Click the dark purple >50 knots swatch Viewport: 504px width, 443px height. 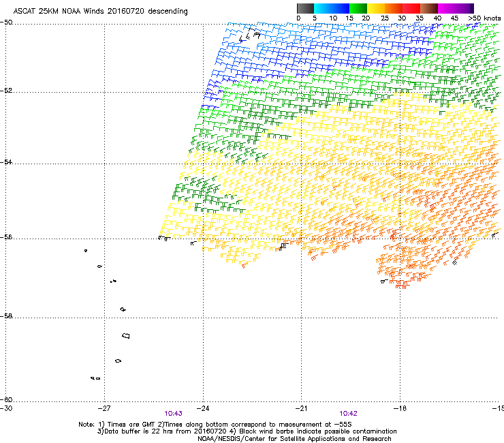coord(472,8)
